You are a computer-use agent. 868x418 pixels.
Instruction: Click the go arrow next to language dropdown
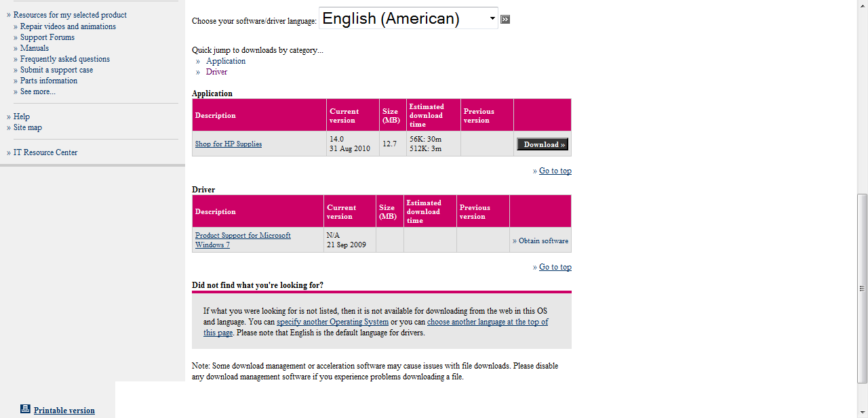505,20
